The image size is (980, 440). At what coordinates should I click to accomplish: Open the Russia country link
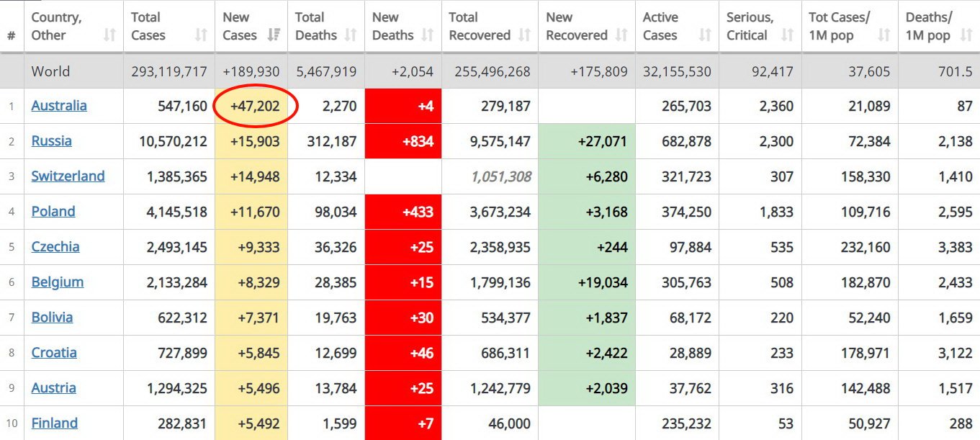[51, 141]
